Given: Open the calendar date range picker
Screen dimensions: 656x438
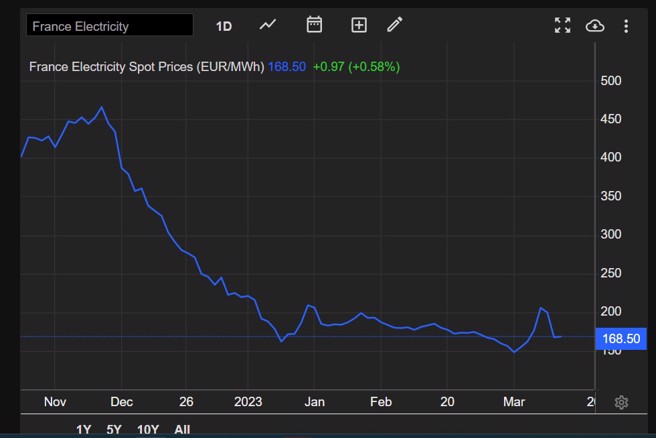Looking at the screenshot, I should pyautogui.click(x=314, y=25).
